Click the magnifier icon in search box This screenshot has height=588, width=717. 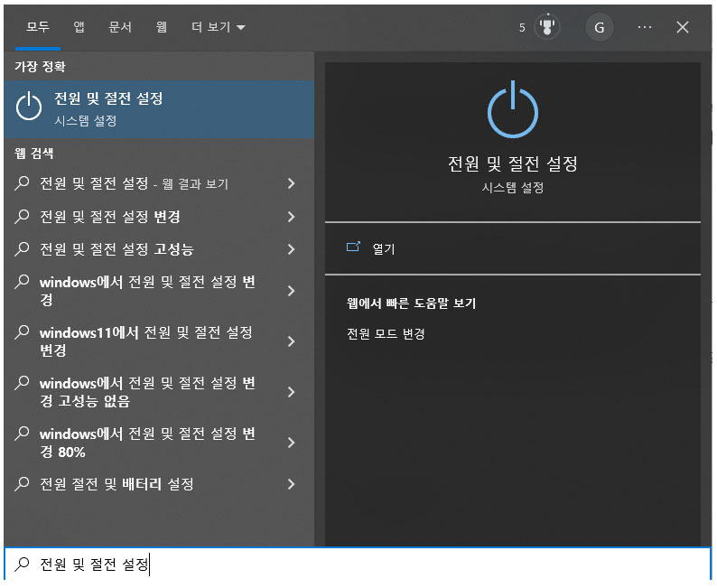point(21,565)
